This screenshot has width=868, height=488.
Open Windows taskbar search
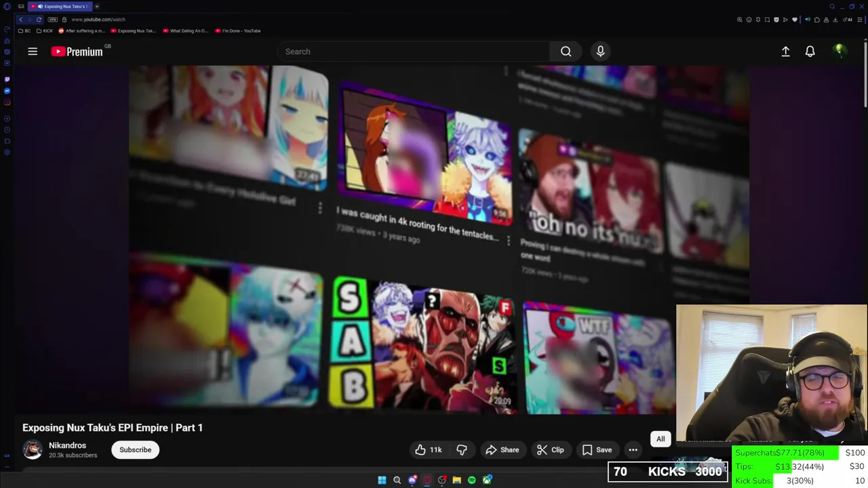click(x=397, y=480)
